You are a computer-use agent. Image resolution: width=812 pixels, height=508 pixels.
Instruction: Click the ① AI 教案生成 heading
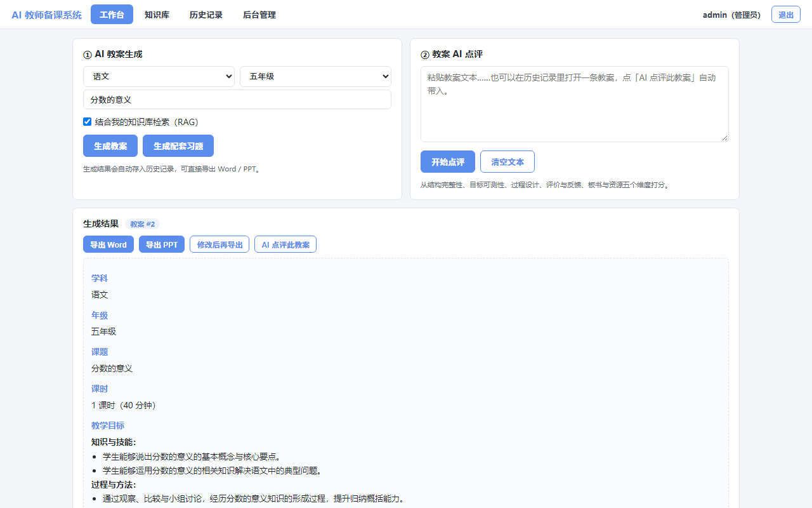[x=113, y=54]
